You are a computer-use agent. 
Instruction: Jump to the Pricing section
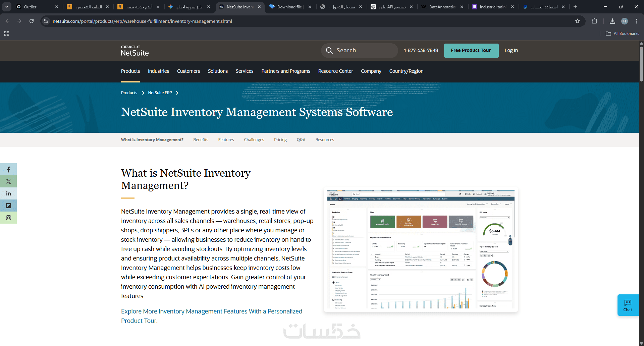280,140
